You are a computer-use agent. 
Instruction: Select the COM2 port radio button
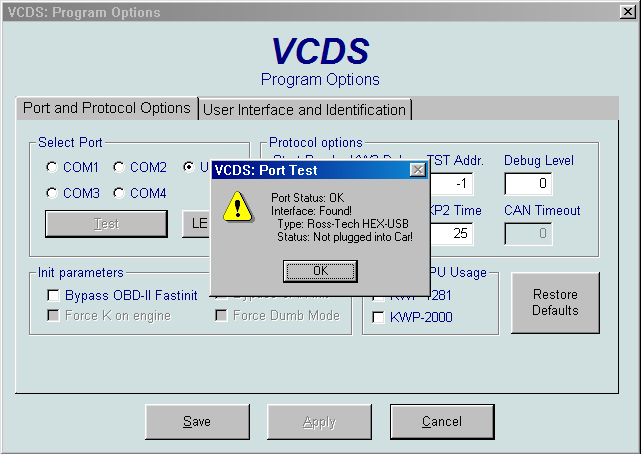tap(119, 167)
